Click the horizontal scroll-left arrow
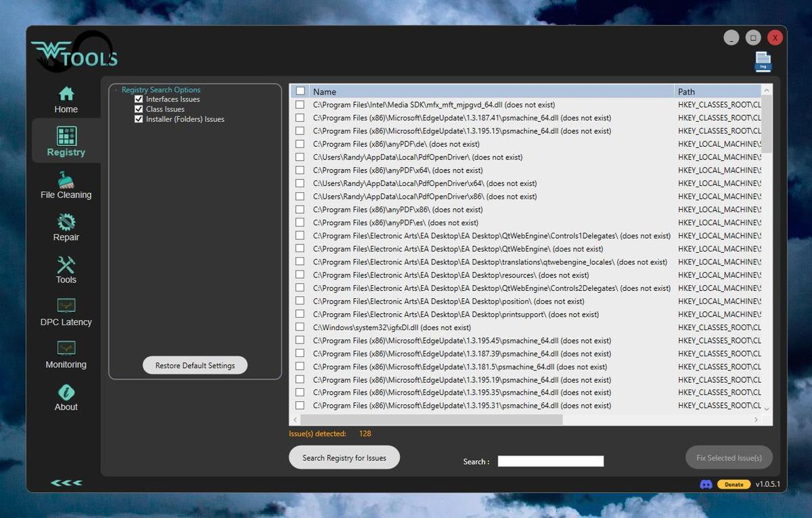812x518 pixels. 294,420
